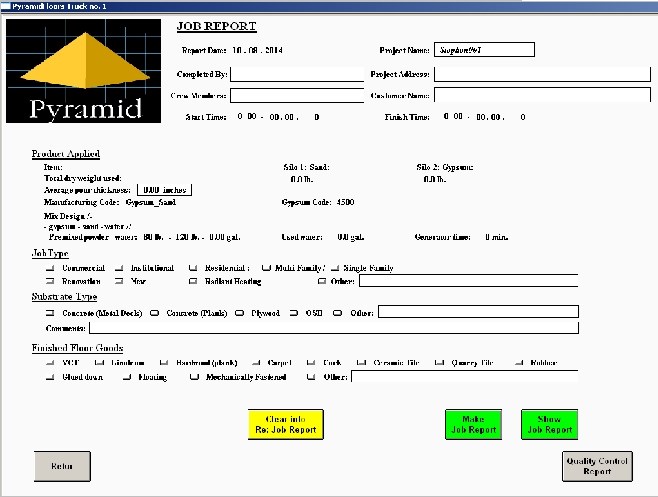The width and height of the screenshot is (658, 497).
Task: Open the Quality Control Report
Action: [597, 466]
